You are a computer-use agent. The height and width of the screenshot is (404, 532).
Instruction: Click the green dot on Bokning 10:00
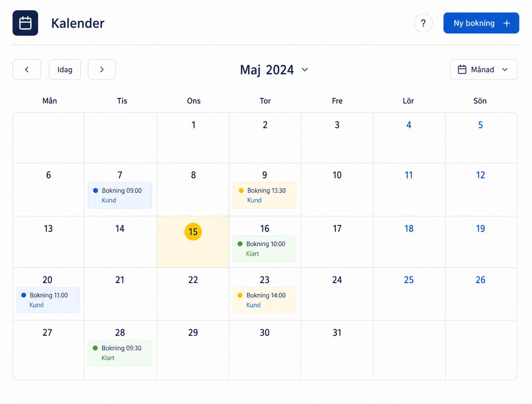click(x=240, y=244)
